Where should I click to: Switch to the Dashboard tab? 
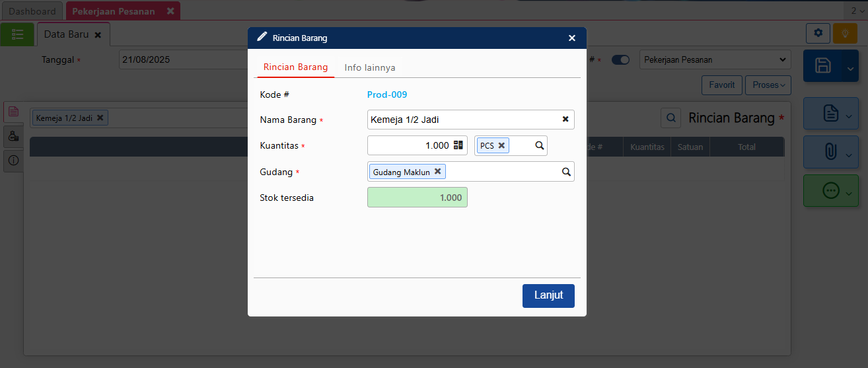click(32, 11)
